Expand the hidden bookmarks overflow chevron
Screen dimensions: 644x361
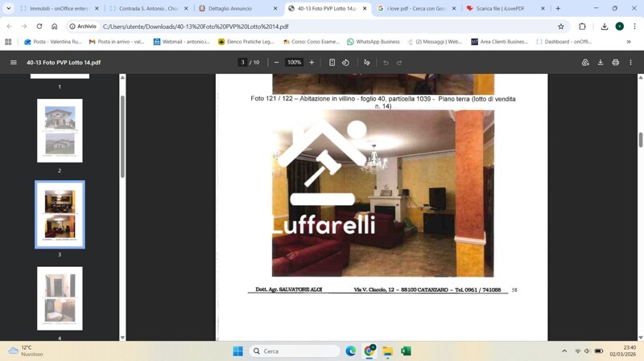pos(629,42)
